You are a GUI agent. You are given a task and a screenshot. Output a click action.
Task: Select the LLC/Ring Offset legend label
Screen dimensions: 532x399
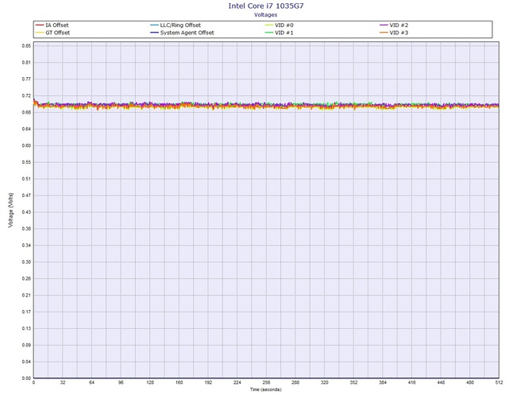180,25
